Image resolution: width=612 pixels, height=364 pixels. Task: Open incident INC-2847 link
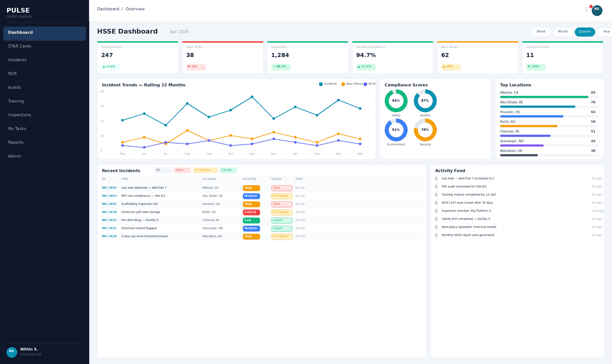(x=109, y=188)
